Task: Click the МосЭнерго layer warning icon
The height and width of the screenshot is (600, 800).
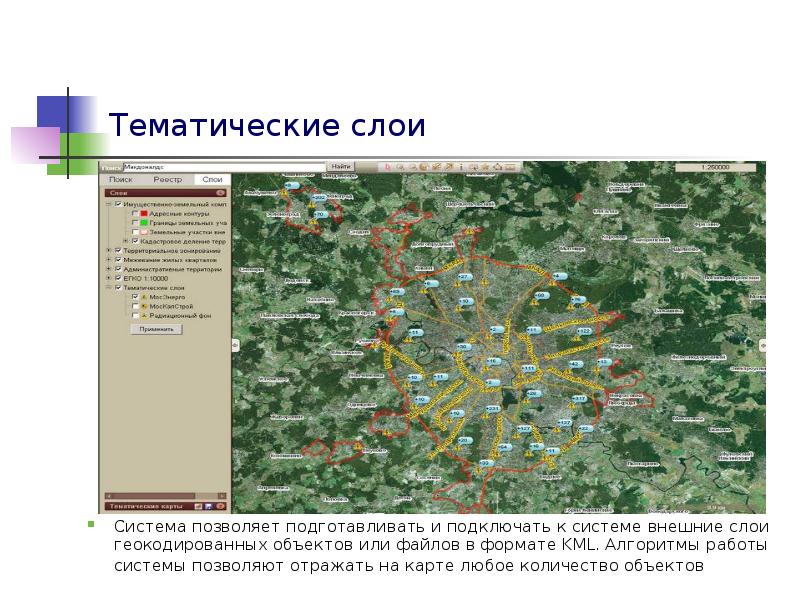Action: pyautogui.click(x=145, y=297)
